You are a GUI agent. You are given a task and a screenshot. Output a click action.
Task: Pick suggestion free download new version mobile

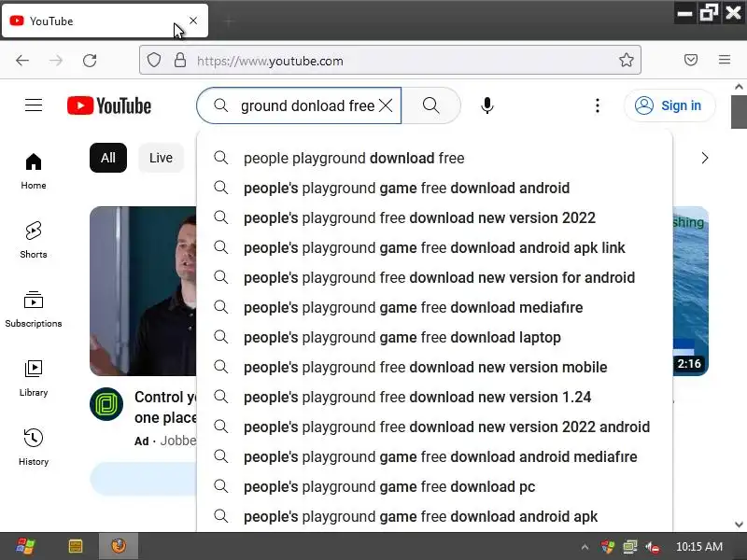click(434, 367)
